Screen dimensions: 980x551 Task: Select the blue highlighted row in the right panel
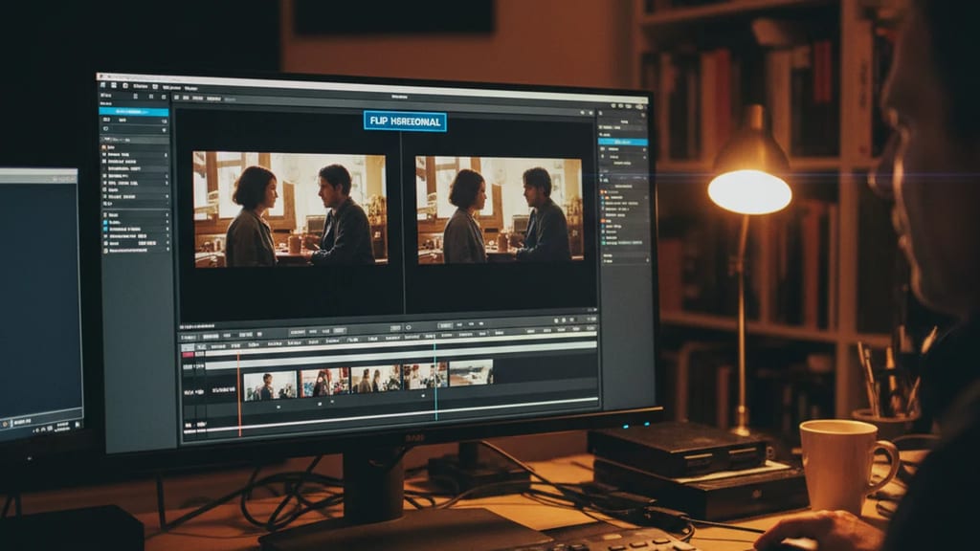tap(623, 142)
